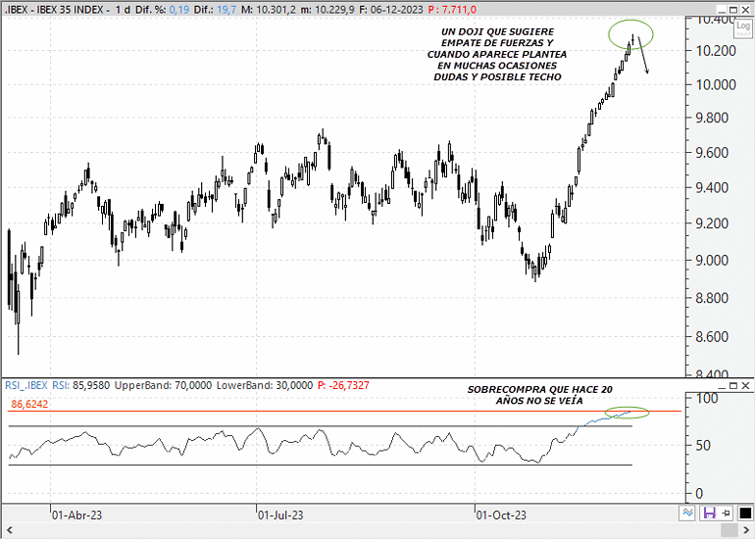Image resolution: width=756 pixels, height=540 pixels.
Task: Click the 9.600 price axis label
Action: click(712, 153)
